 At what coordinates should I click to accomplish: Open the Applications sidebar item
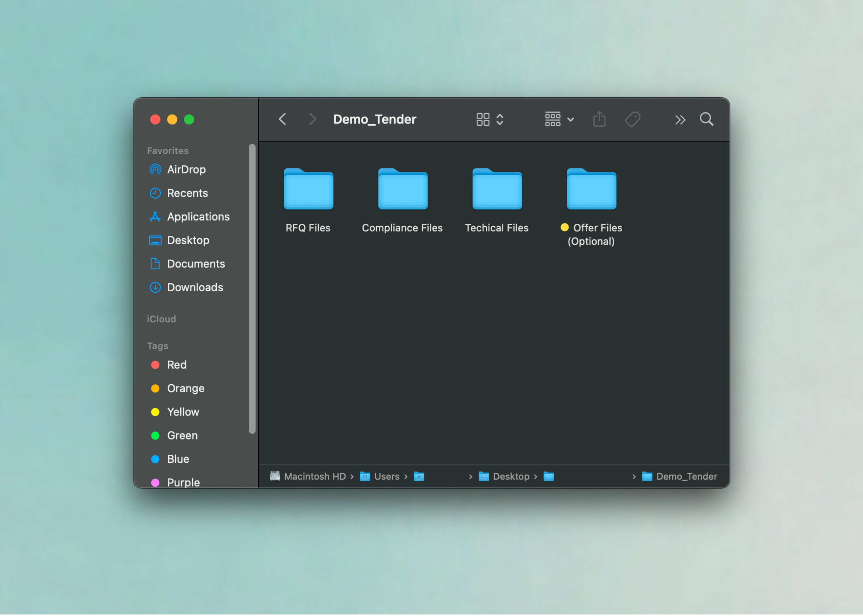click(x=198, y=217)
